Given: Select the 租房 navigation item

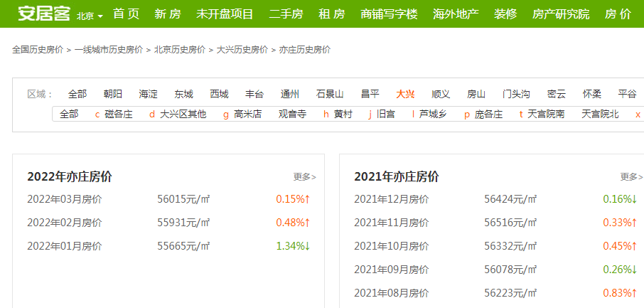Looking at the screenshot, I should (x=331, y=14).
